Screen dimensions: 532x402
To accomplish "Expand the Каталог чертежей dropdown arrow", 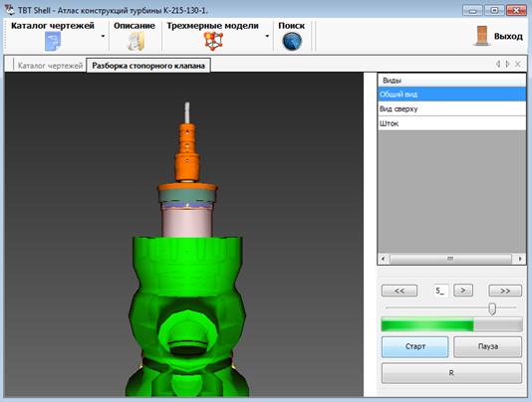I will point(103,36).
